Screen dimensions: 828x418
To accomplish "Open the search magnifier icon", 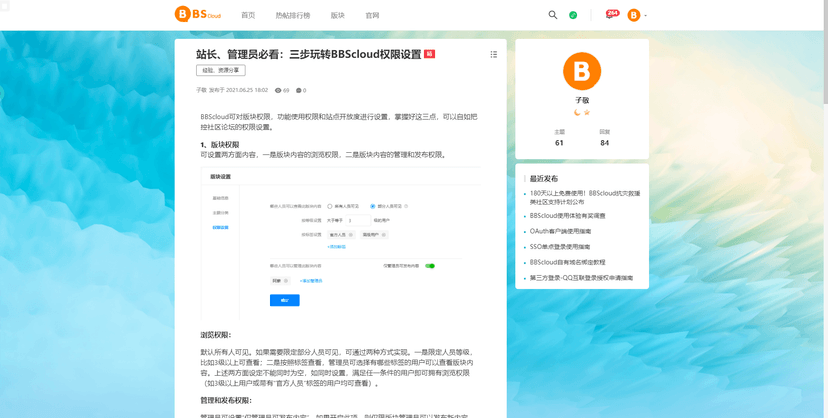I will pyautogui.click(x=552, y=15).
